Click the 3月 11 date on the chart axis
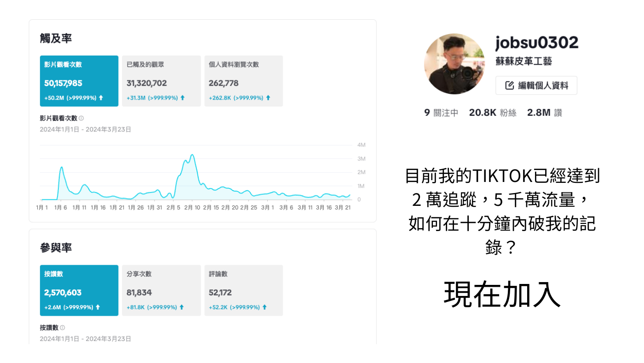 click(305, 208)
